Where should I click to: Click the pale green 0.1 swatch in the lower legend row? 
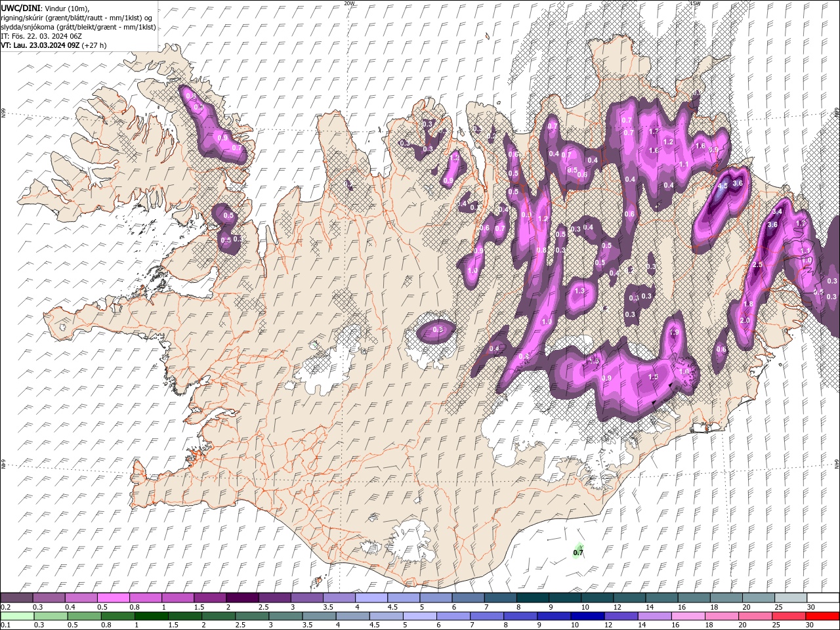pyautogui.click(x=17, y=616)
